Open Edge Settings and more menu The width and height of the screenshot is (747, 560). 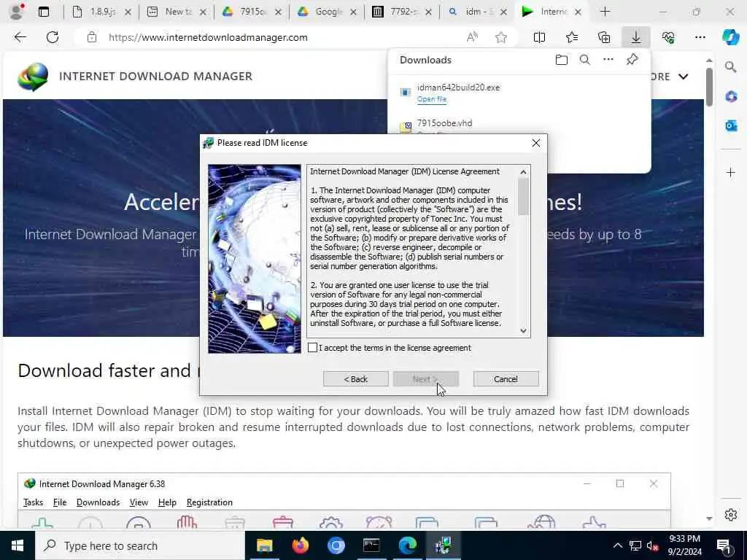(x=700, y=37)
